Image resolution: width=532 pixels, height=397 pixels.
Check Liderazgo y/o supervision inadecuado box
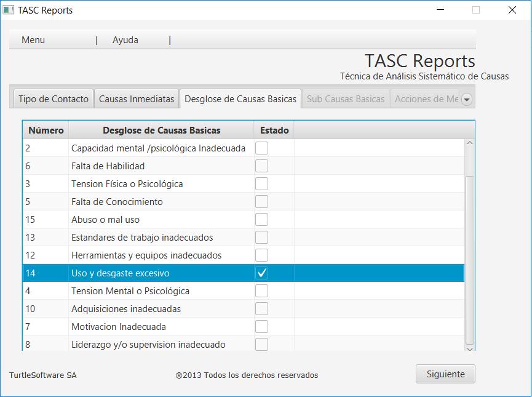pyautogui.click(x=261, y=344)
